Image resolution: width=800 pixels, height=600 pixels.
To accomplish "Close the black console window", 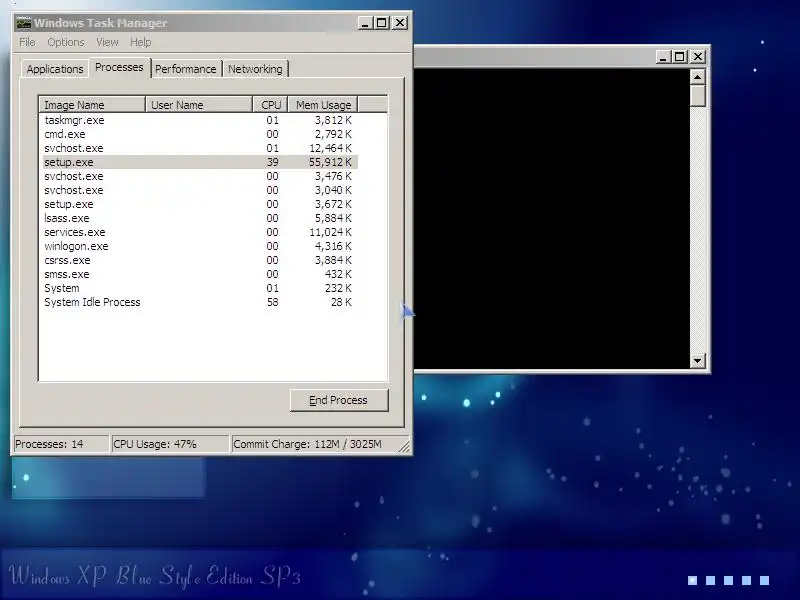I will (x=698, y=57).
